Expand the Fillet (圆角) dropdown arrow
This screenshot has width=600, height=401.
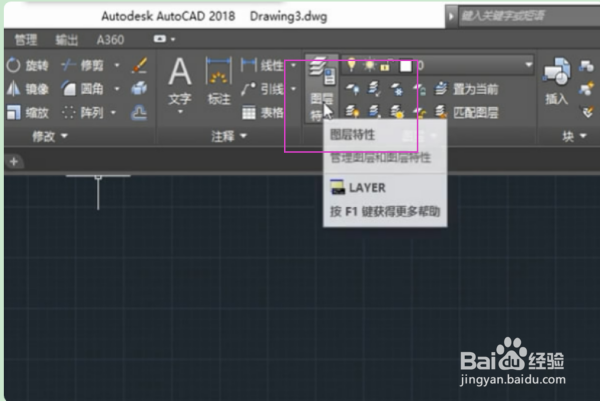pyautogui.click(x=117, y=89)
